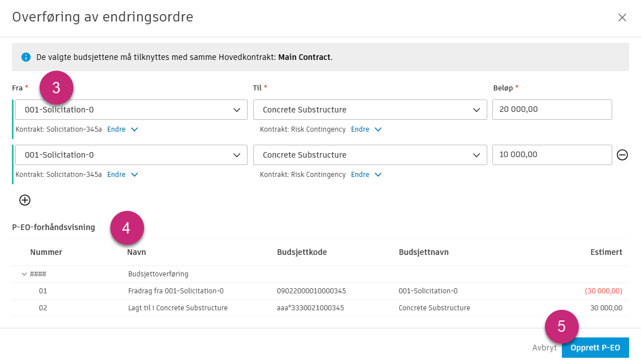This screenshot has height=364, width=641.
Task: Close the Overføring av endringsordre dialog
Action: pyautogui.click(x=622, y=18)
